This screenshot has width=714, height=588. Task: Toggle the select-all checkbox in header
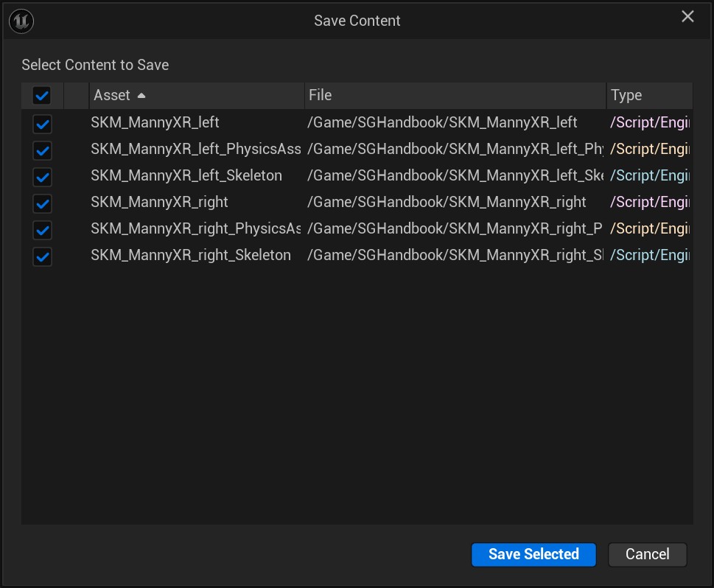(42, 95)
